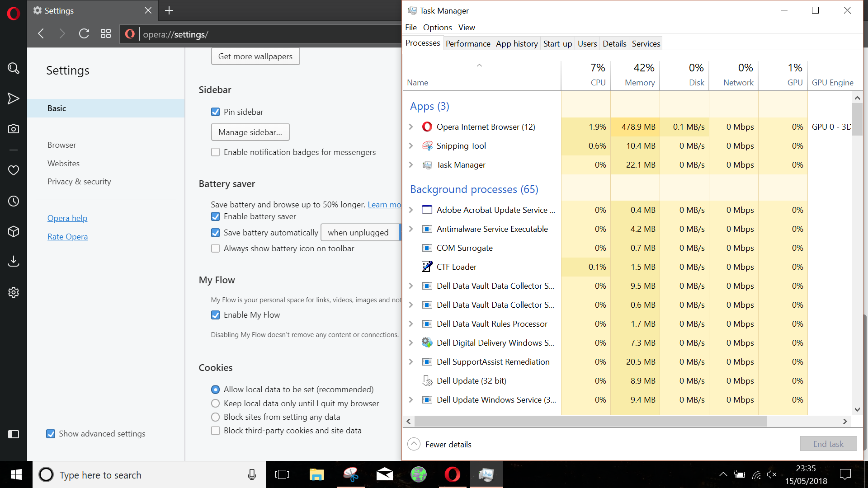The height and width of the screenshot is (488, 868).
Task: Uncheck the Pin sidebar option
Action: (216, 112)
